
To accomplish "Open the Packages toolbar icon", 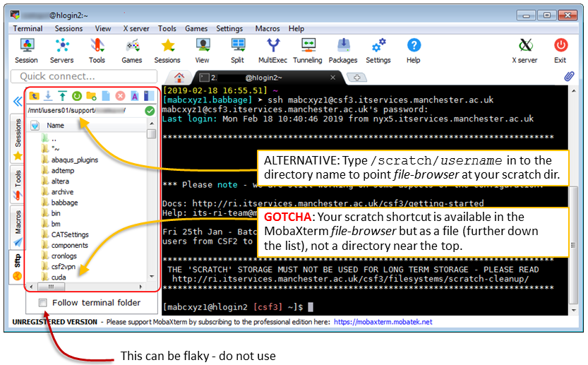I will (343, 51).
